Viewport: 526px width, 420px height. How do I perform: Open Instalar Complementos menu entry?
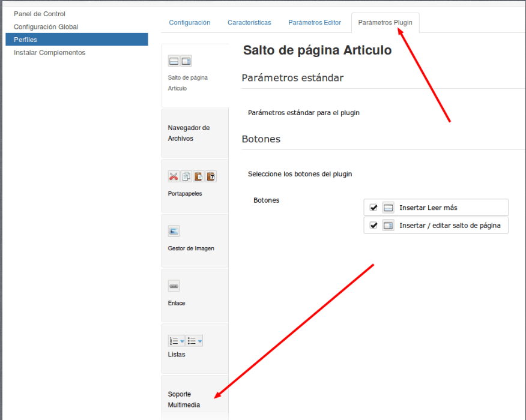[50, 53]
